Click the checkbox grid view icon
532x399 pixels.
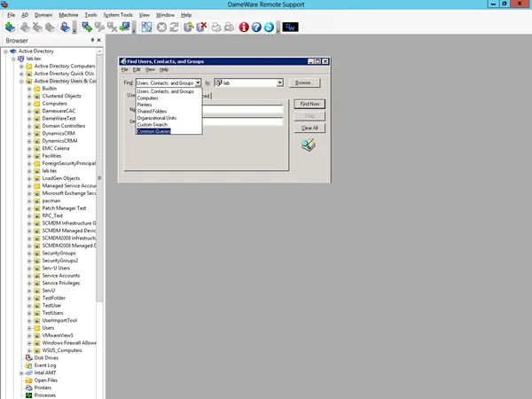click(146, 27)
